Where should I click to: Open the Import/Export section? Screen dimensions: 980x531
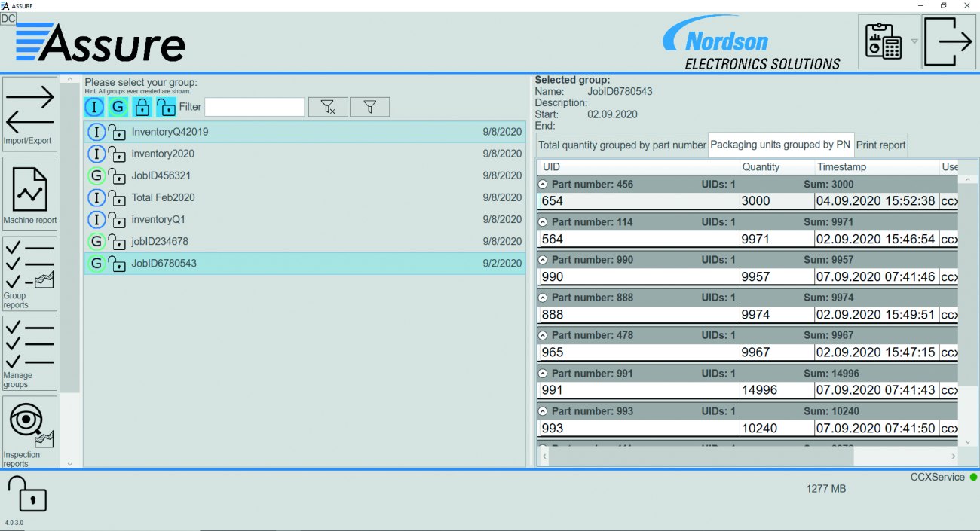tap(30, 114)
